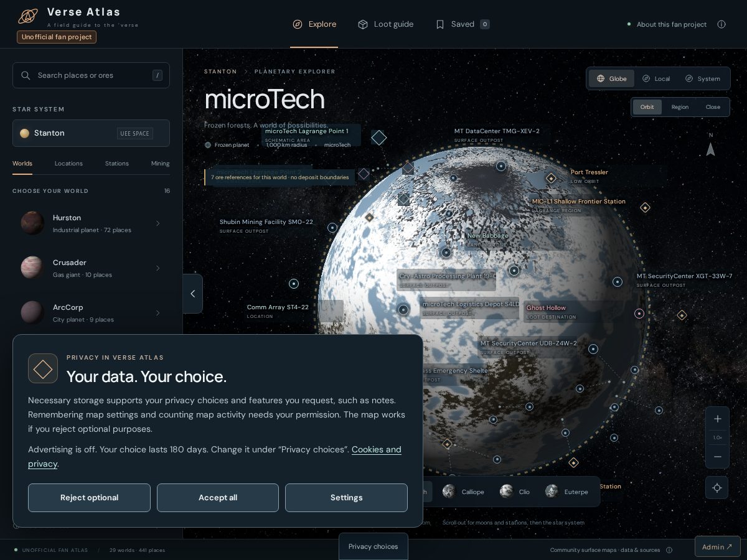The height and width of the screenshot is (560, 747).
Task: Click the Euterpe moon icon
Action: pyautogui.click(x=552, y=492)
